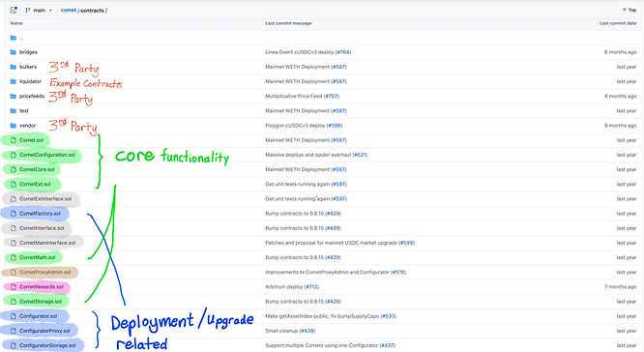Open PR #521 Massive deploys commit link
The height and width of the screenshot is (352, 644).
click(360, 155)
